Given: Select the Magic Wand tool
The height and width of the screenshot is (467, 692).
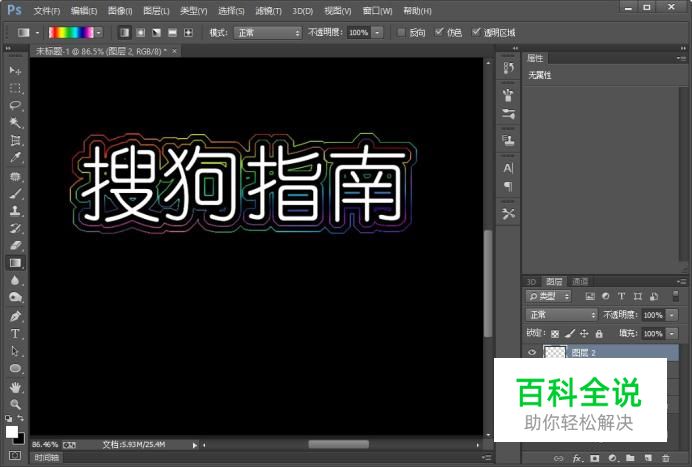Looking at the screenshot, I should tap(15, 122).
